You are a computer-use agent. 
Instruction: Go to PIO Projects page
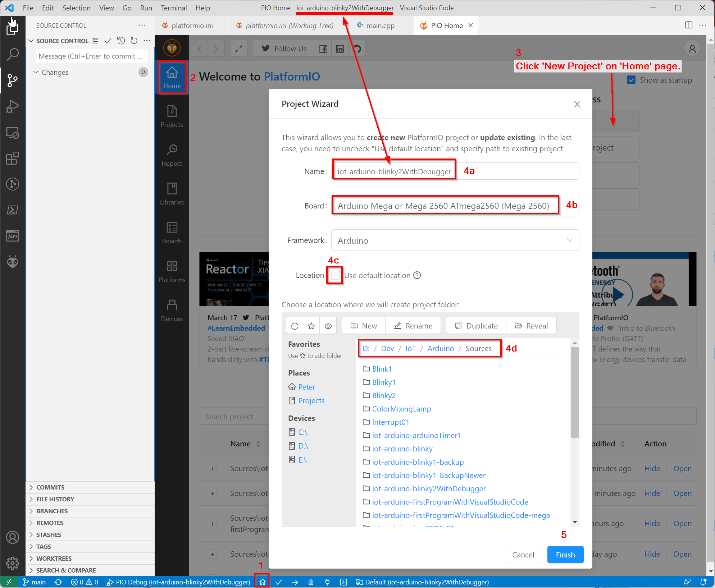172,116
